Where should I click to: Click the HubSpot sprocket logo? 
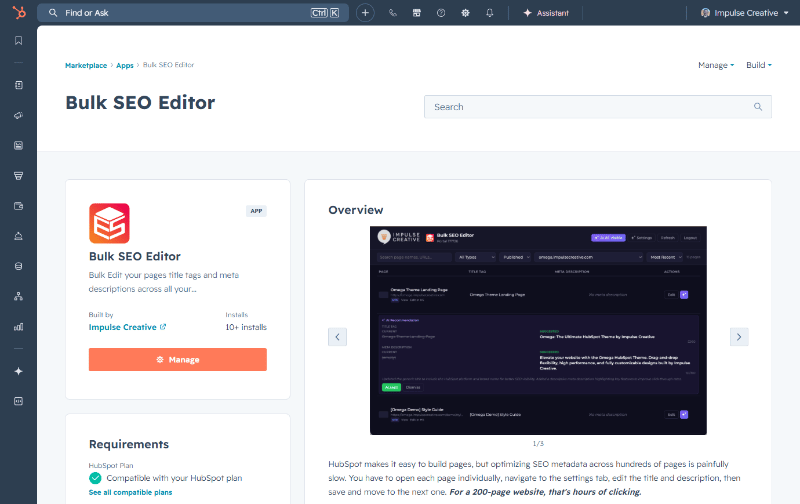(19, 12)
